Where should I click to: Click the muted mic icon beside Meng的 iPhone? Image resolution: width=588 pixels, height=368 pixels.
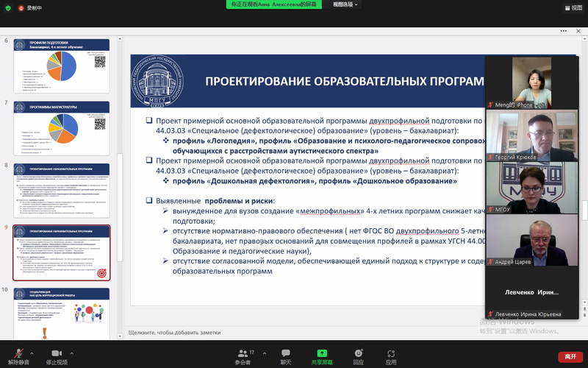pyautogui.click(x=490, y=105)
